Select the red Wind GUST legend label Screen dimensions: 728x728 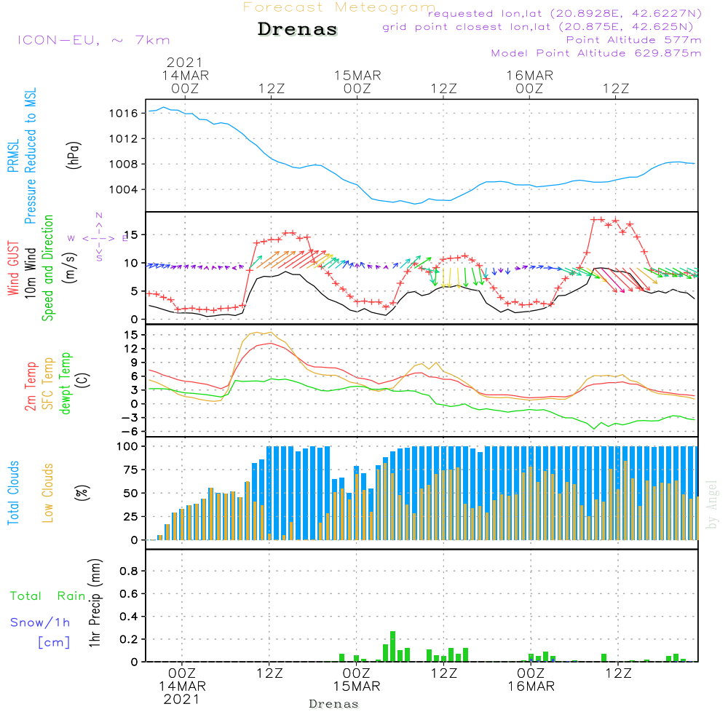click(12, 268)
